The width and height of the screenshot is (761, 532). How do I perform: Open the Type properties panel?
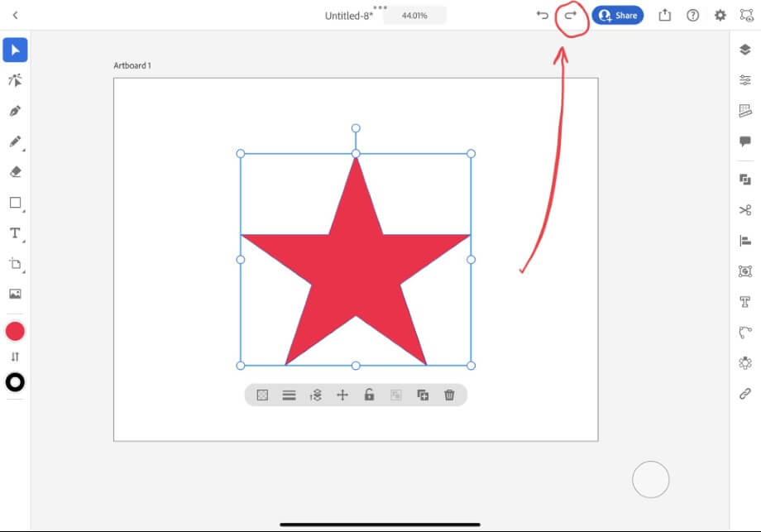745,302
